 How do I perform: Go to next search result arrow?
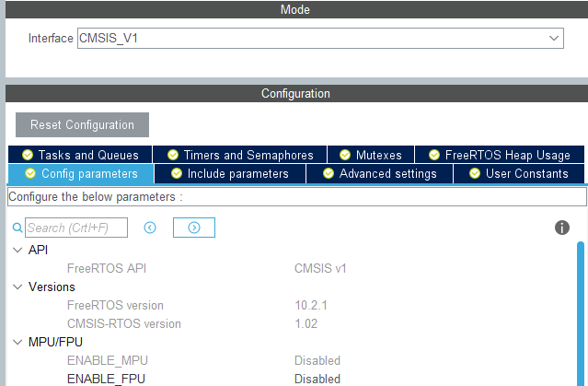194,228
